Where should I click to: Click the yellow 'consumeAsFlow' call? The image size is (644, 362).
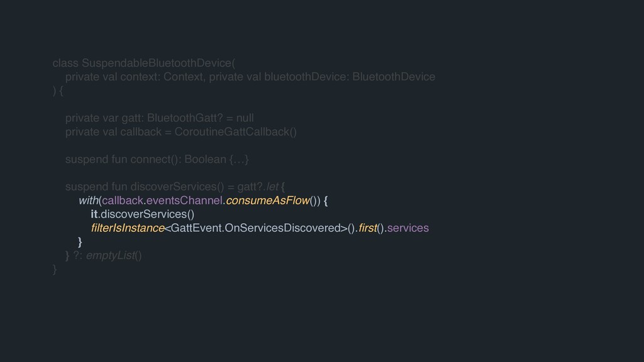click(x=267, y=200)
